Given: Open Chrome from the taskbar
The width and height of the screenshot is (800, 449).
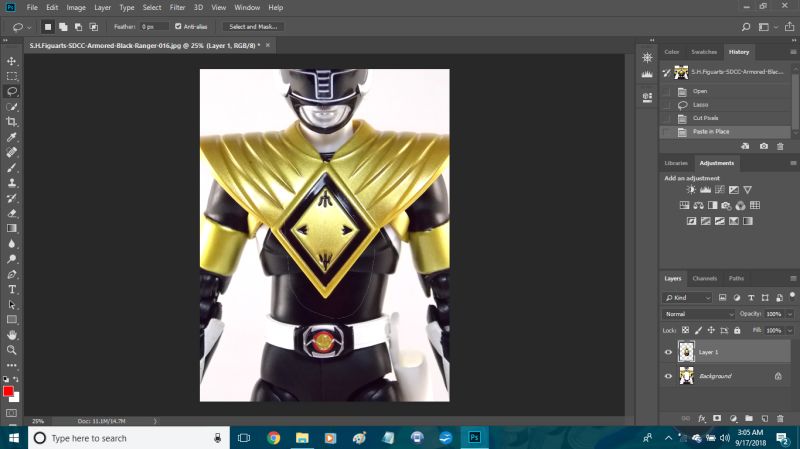Looking at the screenshot, I should click(273, 438).
